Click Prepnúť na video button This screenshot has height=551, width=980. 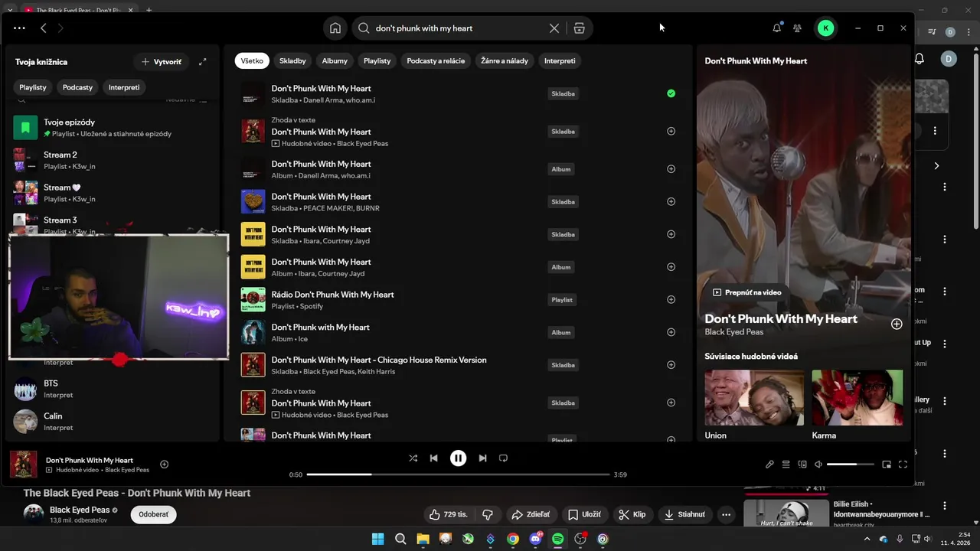[747, 292]
